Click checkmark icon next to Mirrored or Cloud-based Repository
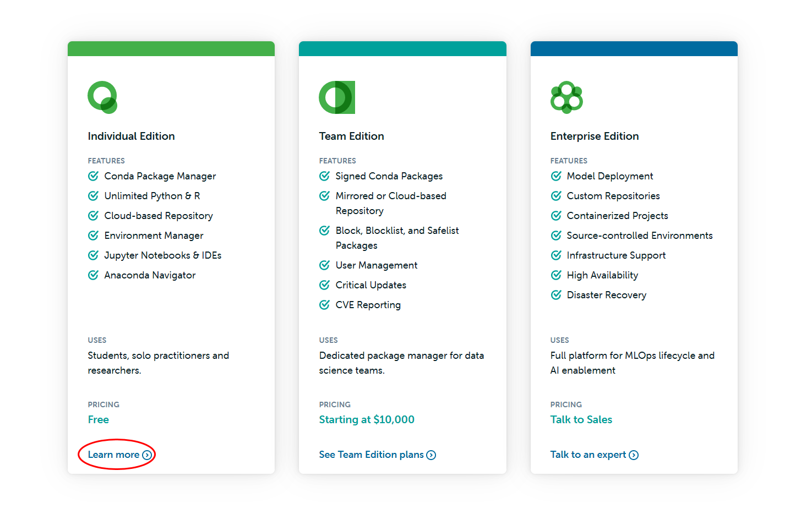 [325, 196]
